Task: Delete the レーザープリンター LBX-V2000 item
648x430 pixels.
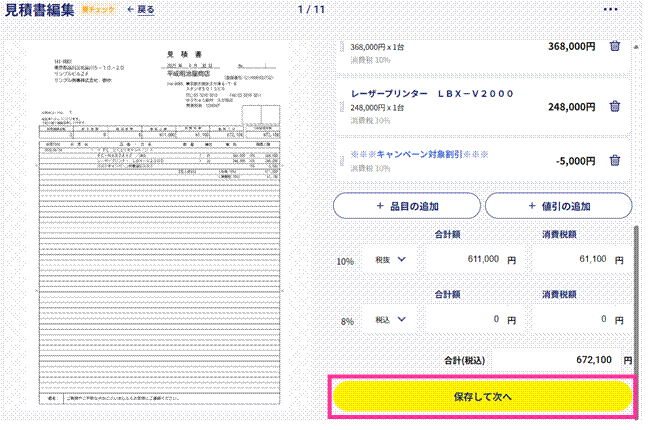Action: pos(615,106)
